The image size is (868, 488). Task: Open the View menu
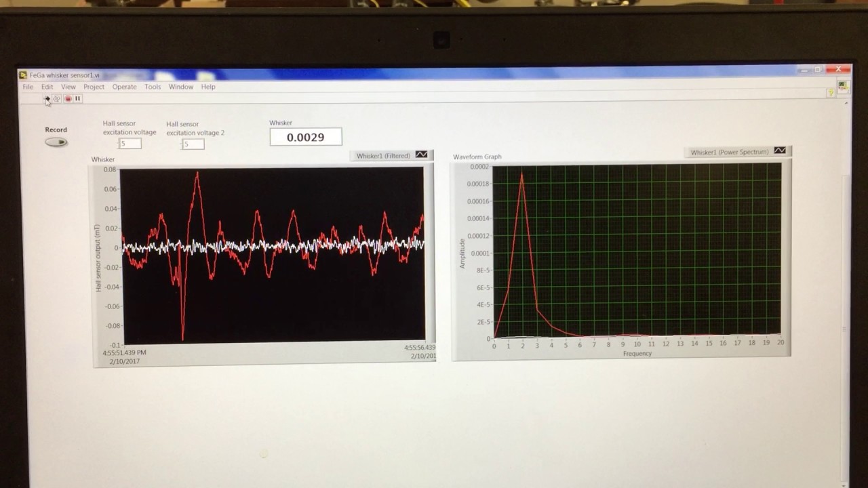point(68,87)
